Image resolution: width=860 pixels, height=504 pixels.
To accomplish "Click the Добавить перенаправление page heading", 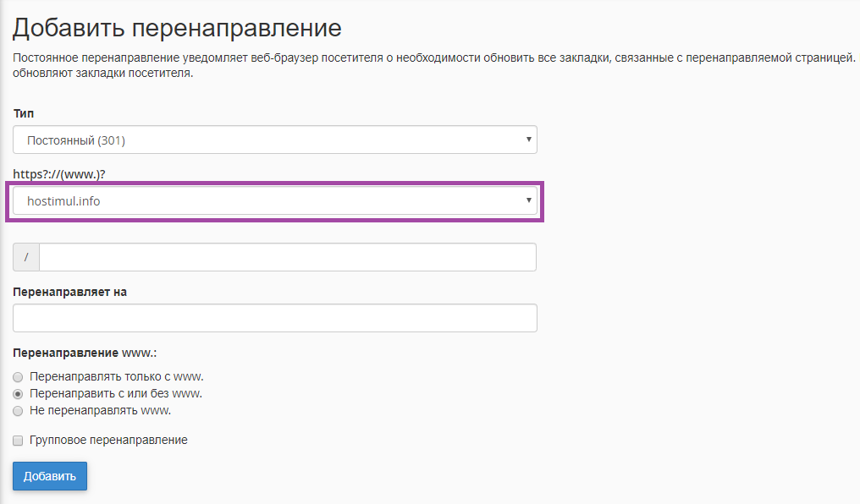I will point(177,28).
